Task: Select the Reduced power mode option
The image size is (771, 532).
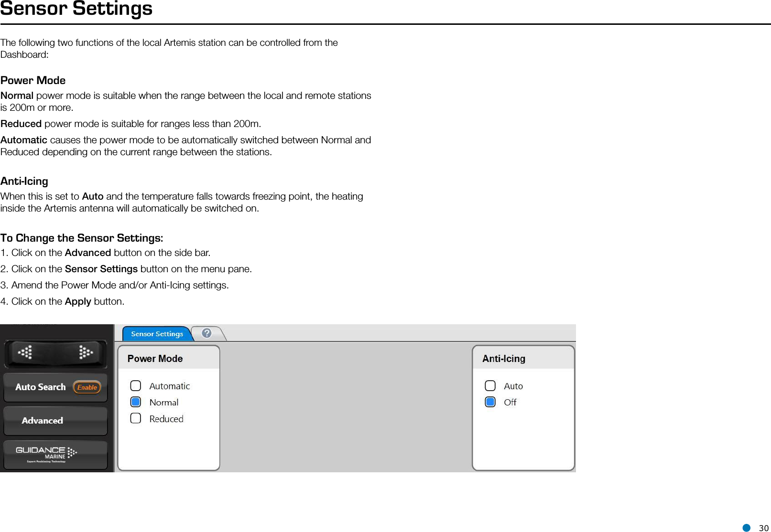Action: pos(136,418)
